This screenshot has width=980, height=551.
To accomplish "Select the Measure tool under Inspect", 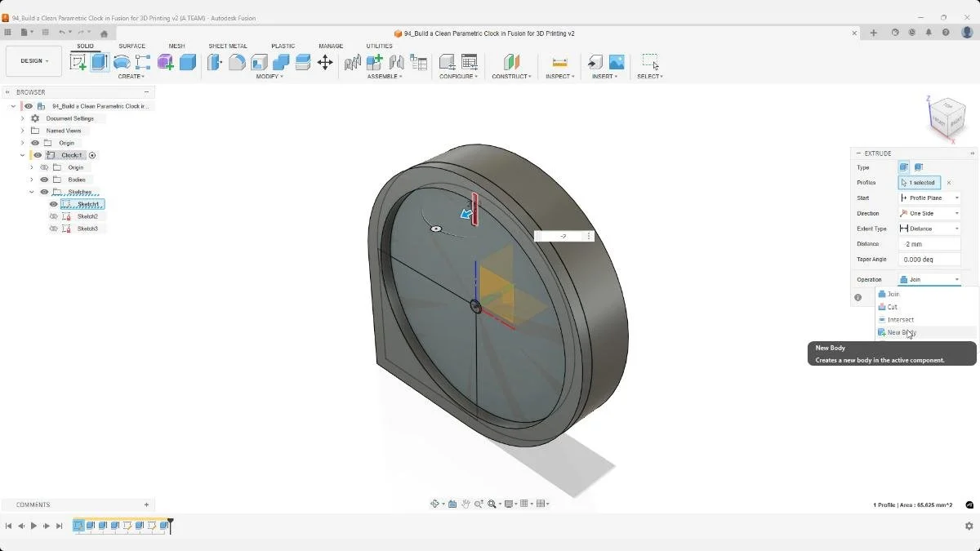I will tap(560, 62).
